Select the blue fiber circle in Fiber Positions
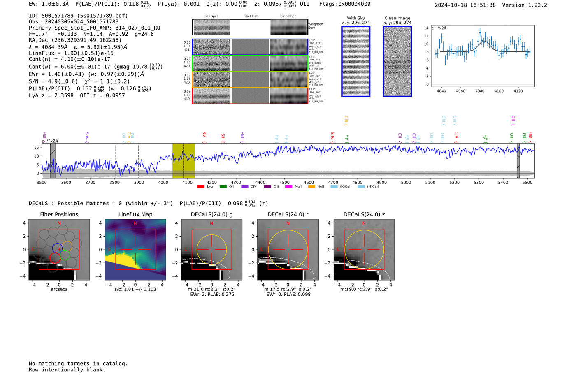 (x=57, y=248)
